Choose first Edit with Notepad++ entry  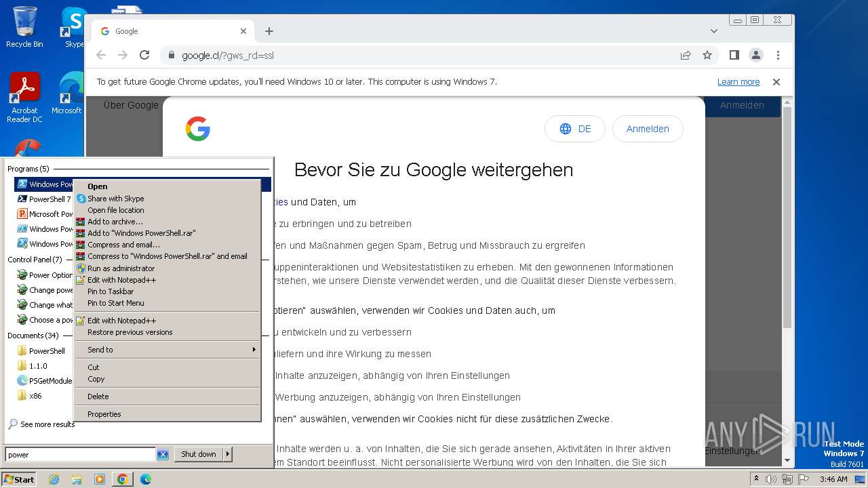click(167, 280)
